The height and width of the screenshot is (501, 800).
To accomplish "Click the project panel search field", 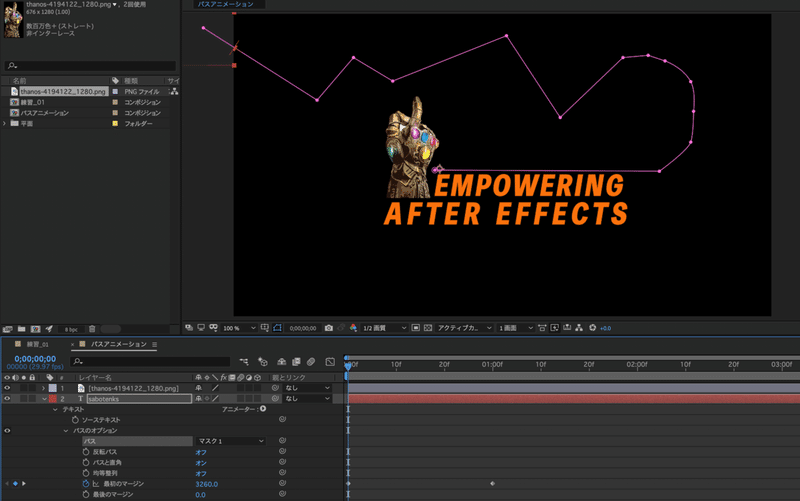I will 90,65.
